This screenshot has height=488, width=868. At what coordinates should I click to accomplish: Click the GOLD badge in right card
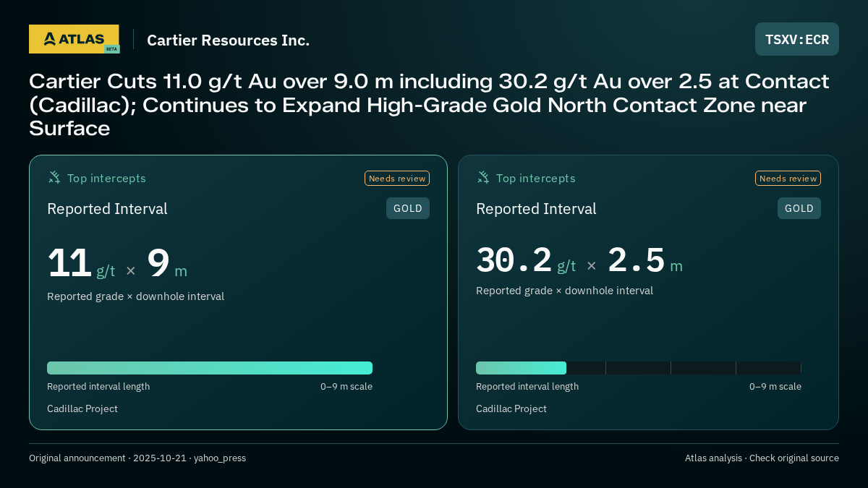pos(799,208)
